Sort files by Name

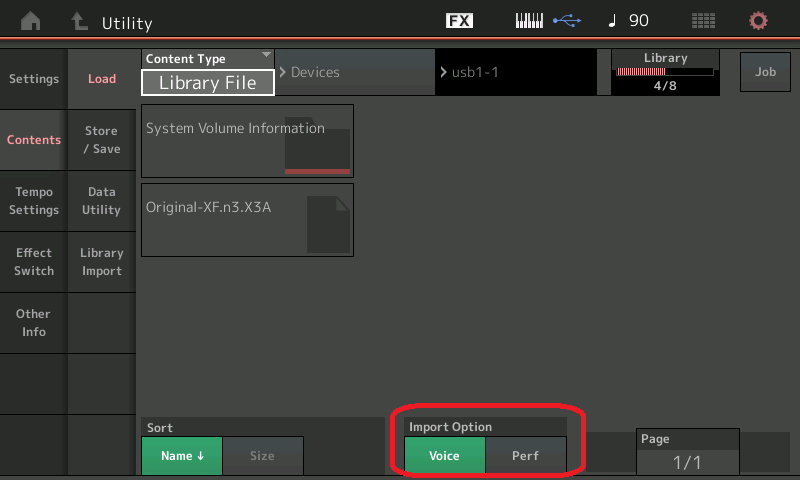[x=182, y=455]
